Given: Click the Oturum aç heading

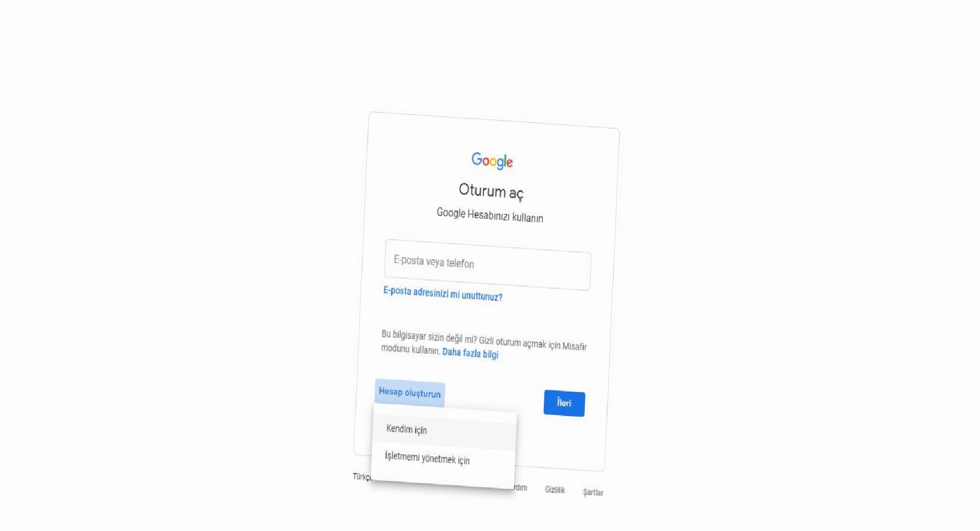Looking at the screenshot, I should [x=491, y=191].
